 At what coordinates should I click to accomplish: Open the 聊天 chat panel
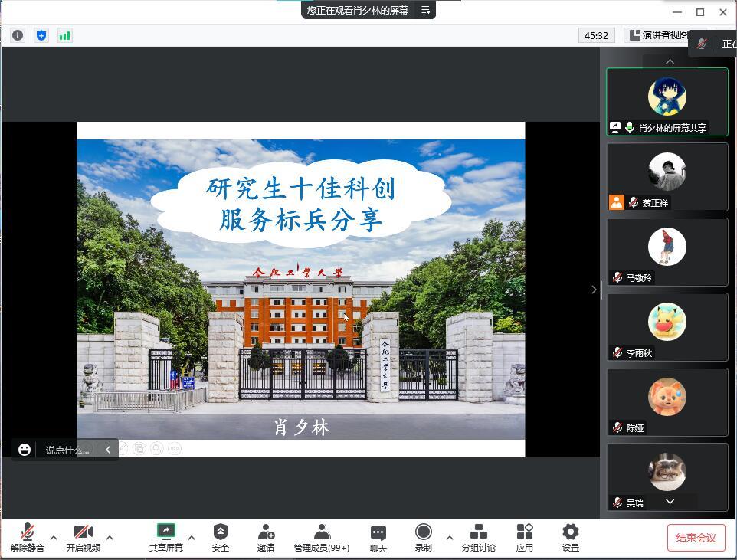378,538
